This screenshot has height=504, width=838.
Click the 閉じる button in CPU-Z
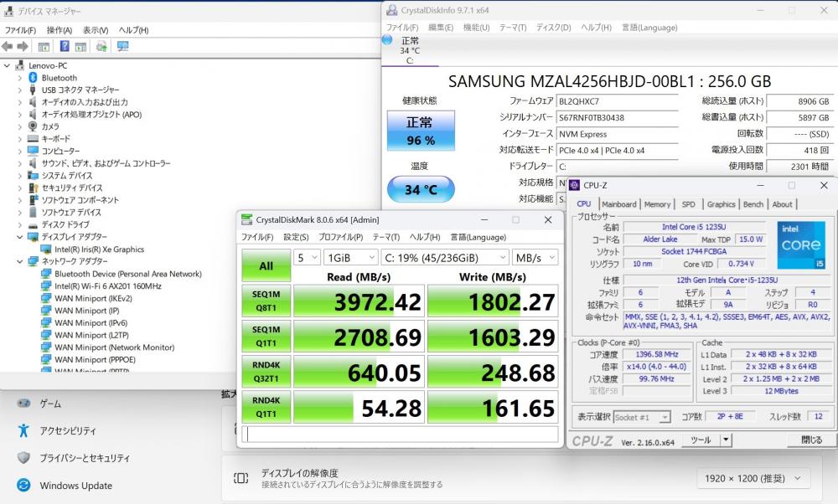coord(811,440)
